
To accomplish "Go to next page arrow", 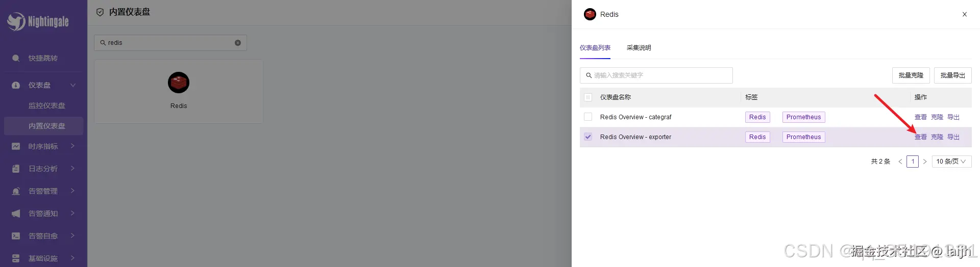I will 925,162.
